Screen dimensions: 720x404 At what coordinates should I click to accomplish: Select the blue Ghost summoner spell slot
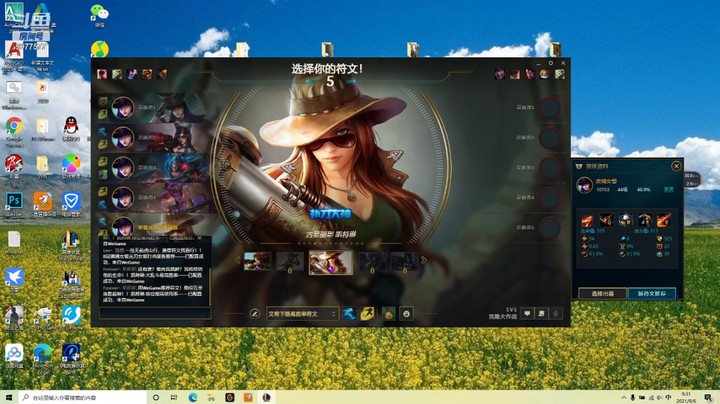click(x=349, y=314)
